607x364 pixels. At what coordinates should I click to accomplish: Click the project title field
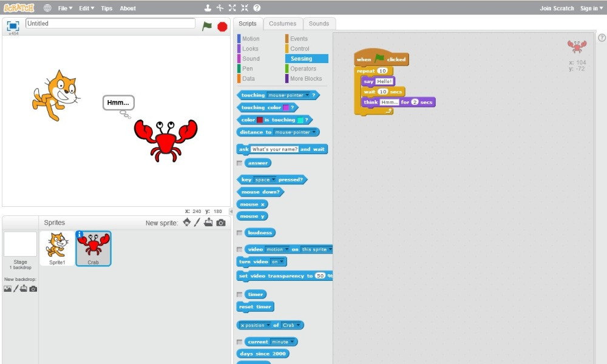110,24
